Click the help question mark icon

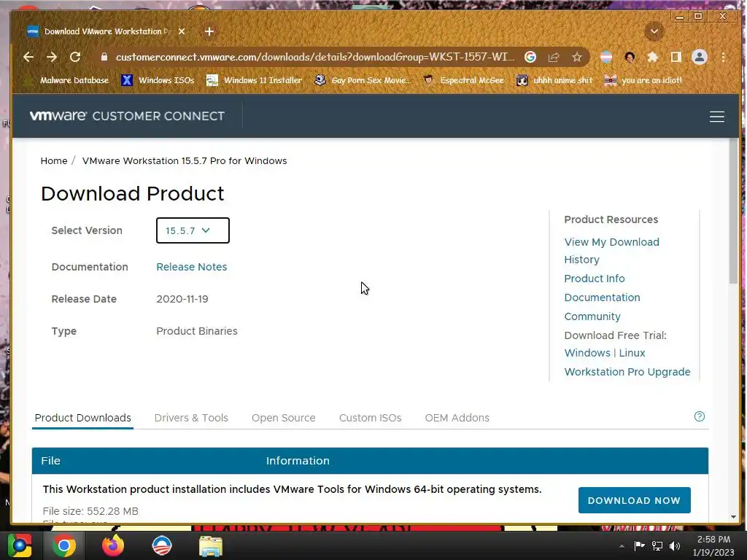[x=699, y=416]
